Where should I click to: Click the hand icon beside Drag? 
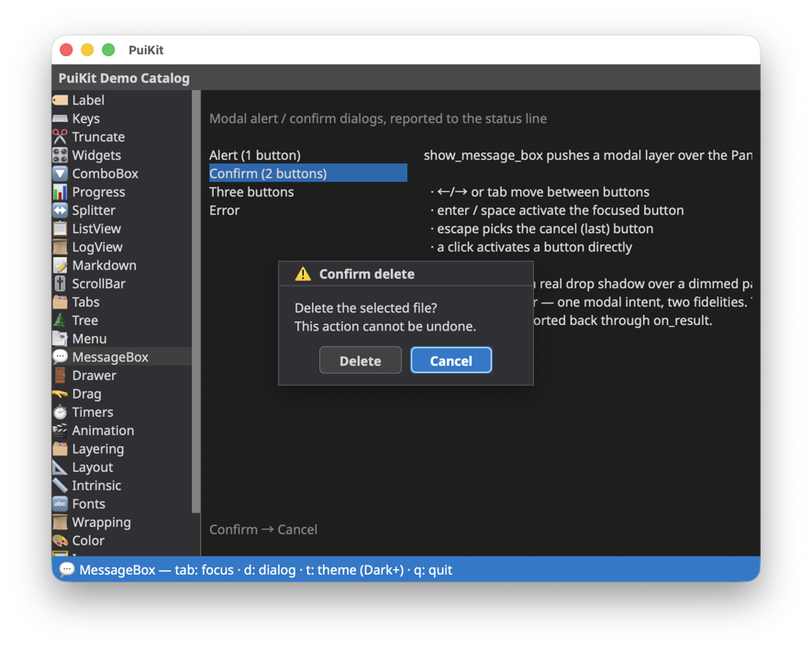[60, 394]
